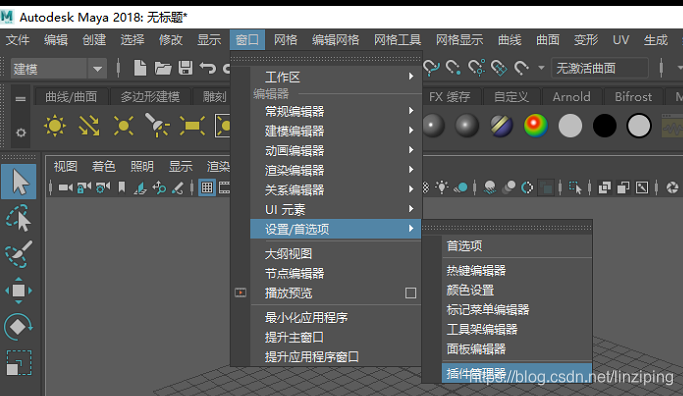683x396 pixels.
Task: Expand the 关系编辑器 submenu
Action: coord(335,190)
